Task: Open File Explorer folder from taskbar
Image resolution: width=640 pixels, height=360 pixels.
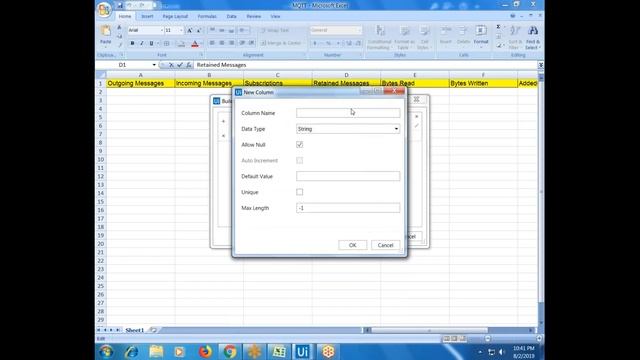Action: 156,351
